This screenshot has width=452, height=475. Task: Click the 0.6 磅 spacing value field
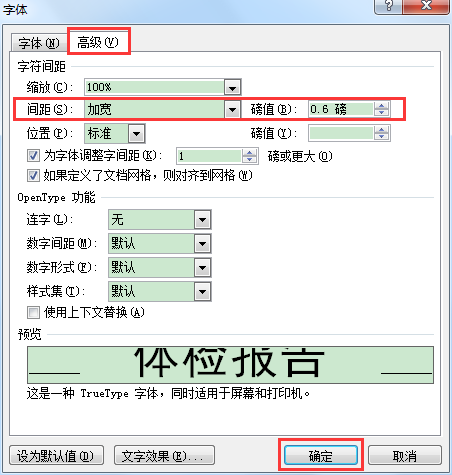click(x=341, y=109)
